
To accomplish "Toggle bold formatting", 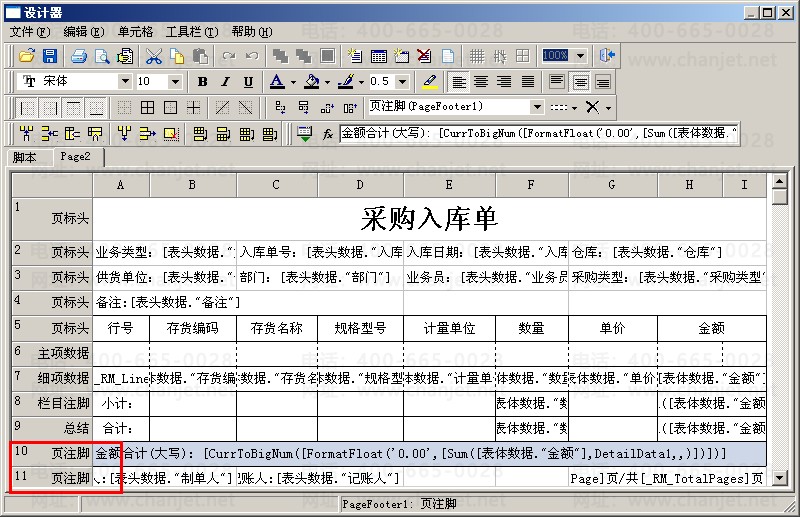I will (202, 81).
